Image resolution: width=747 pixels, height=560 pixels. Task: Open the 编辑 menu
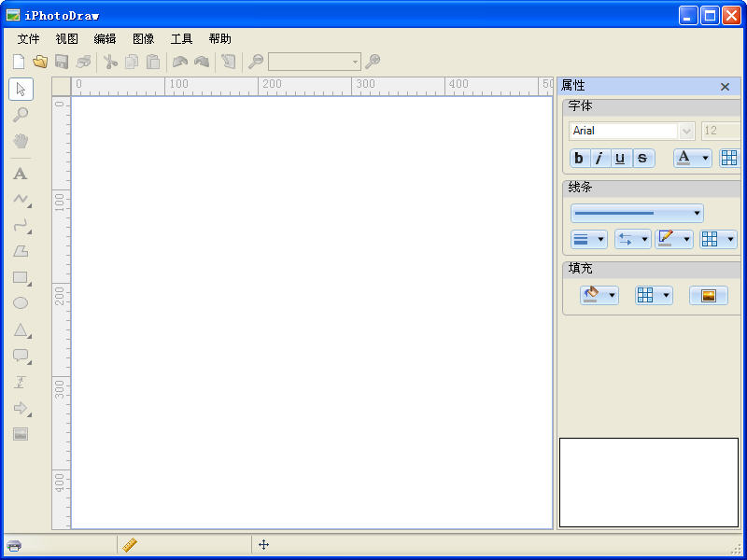click(x=105, y=39)
